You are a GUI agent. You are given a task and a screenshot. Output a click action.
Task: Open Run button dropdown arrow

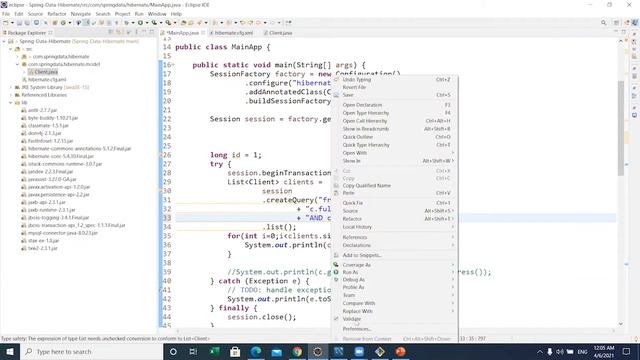coord(147,23)
